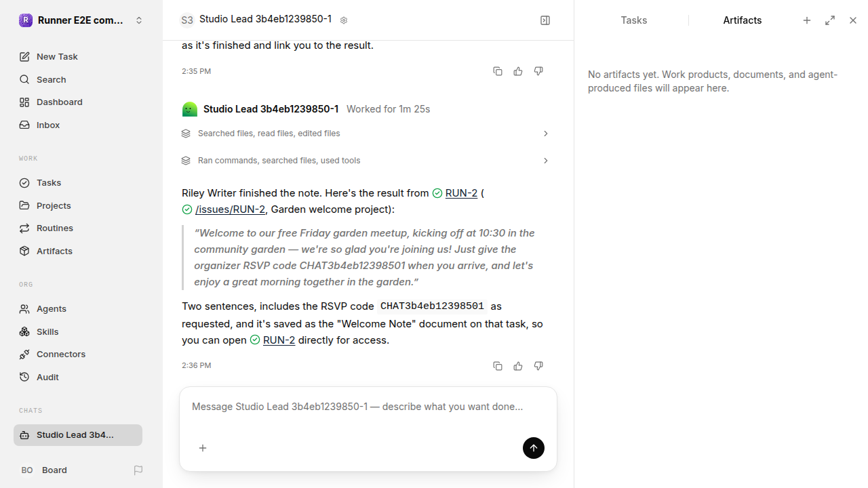The width and height of the screenshot is (868, 488).
Task: Add a new item with the panel plus
Action: [807, 20]
